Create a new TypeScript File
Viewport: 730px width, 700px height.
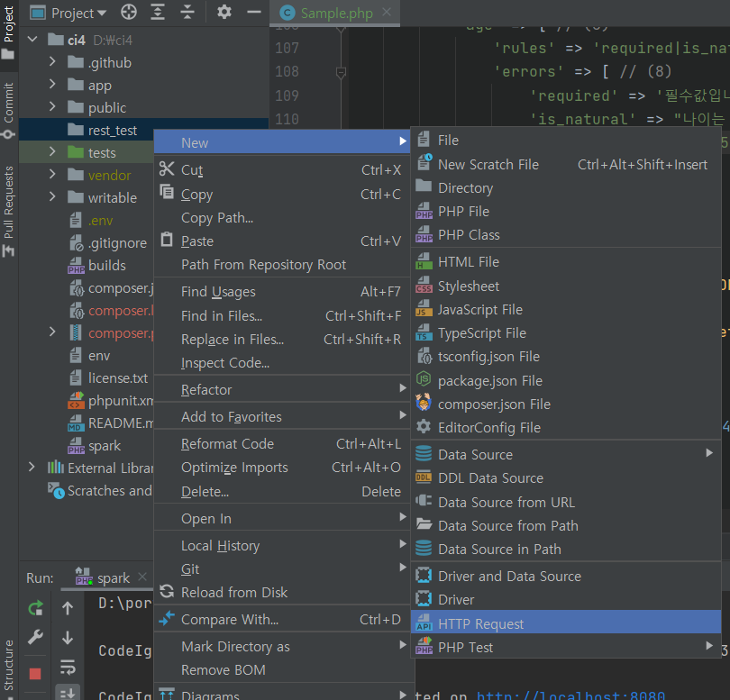tap(566, 333)
